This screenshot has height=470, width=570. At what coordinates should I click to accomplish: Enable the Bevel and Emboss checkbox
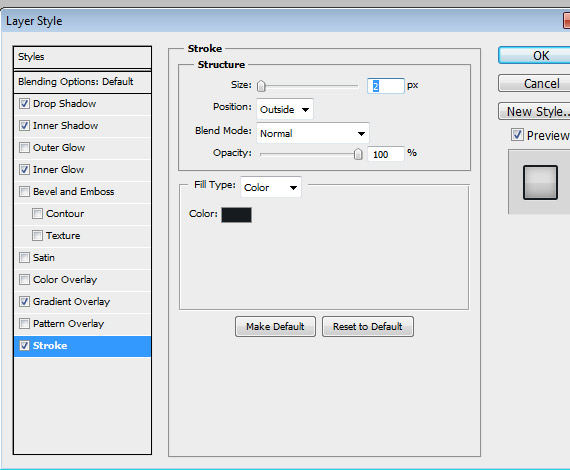pyautogui.click(x=24, y=192)
